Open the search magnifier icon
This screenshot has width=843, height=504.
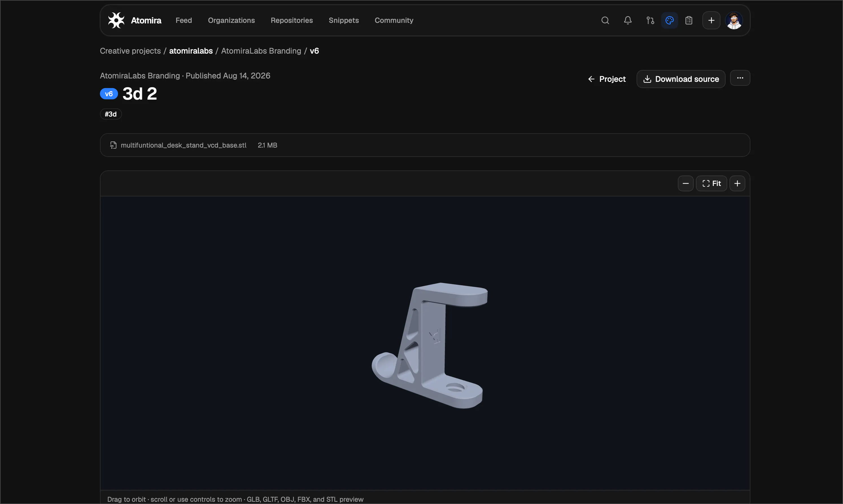click(x=605, y=20)
